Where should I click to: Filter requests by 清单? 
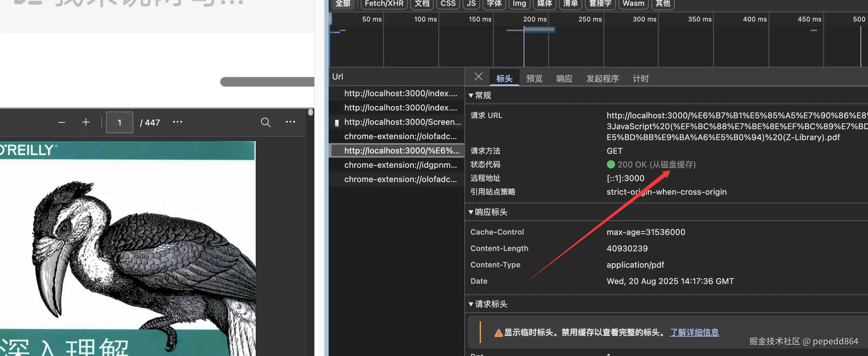[571, 4]
